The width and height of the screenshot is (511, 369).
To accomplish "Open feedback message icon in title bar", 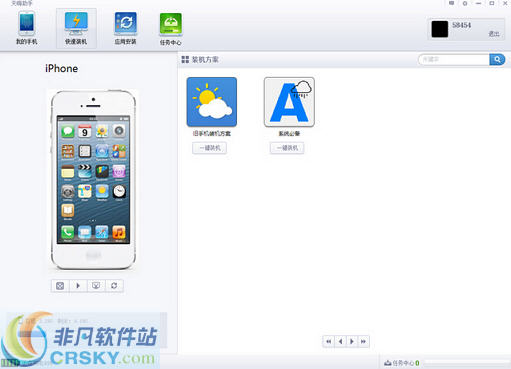I will coord(451,3).
